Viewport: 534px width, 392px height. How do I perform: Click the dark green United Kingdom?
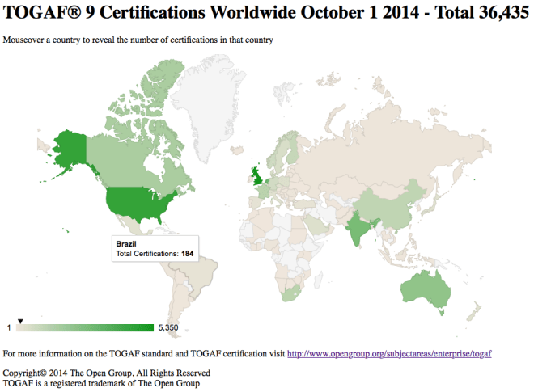coord(258,175)
